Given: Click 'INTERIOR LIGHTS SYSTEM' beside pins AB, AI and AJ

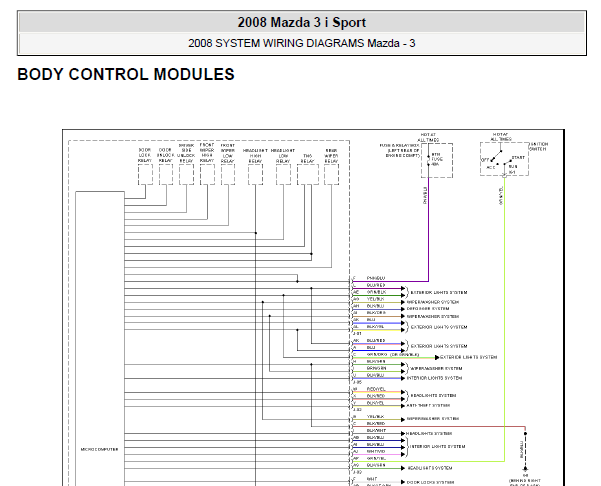Looking at the screenshot, I should coord(438,447).
